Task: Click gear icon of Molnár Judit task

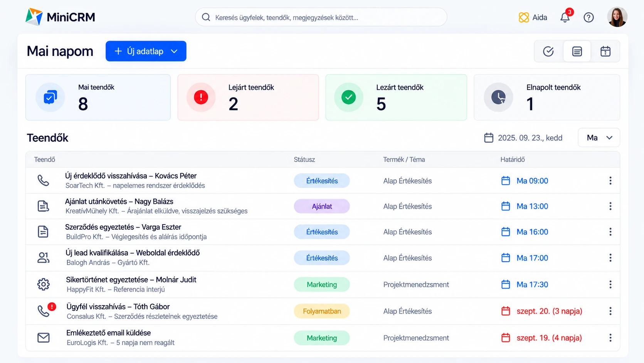Action: click(x=43, y=284)
